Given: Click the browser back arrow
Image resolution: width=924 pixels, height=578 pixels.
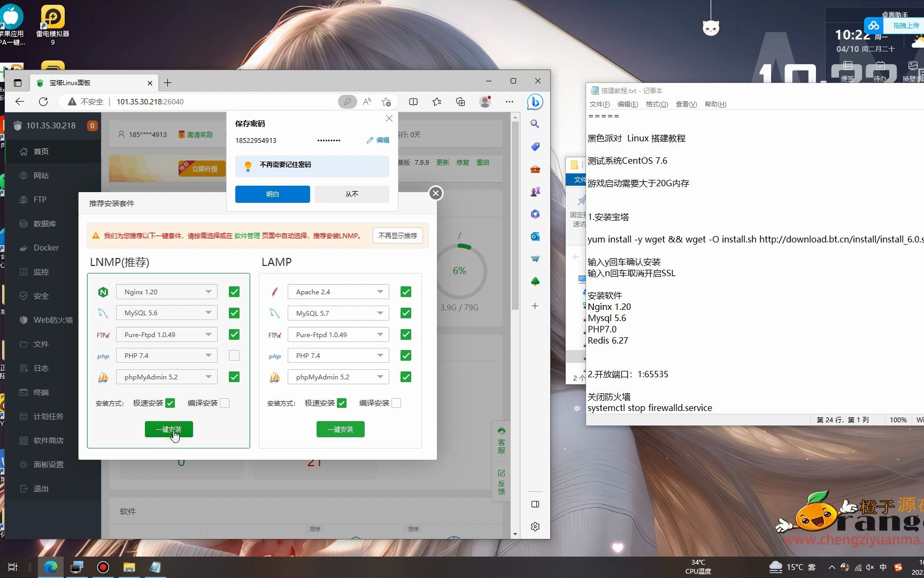Looking at the screenshot, I should click(20, 102).
